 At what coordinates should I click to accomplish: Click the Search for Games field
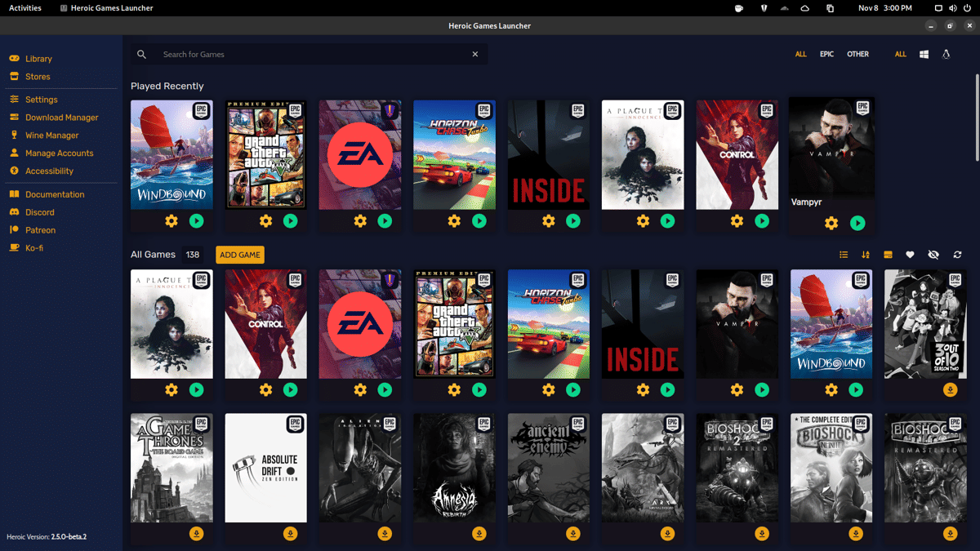[x=310, y=55]
